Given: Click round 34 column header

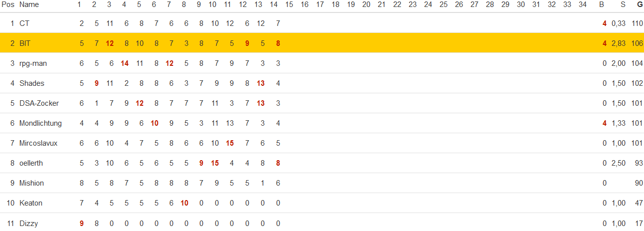Looking at the screenshot, I should 582,4.
